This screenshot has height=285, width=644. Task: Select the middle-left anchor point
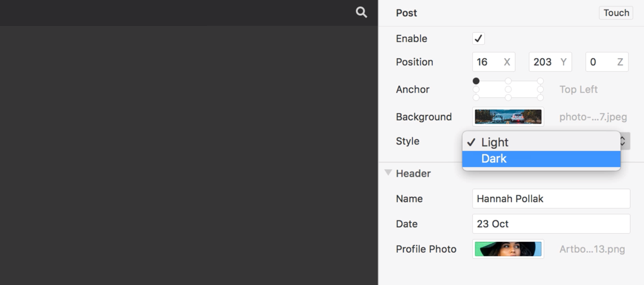point(476,89)
